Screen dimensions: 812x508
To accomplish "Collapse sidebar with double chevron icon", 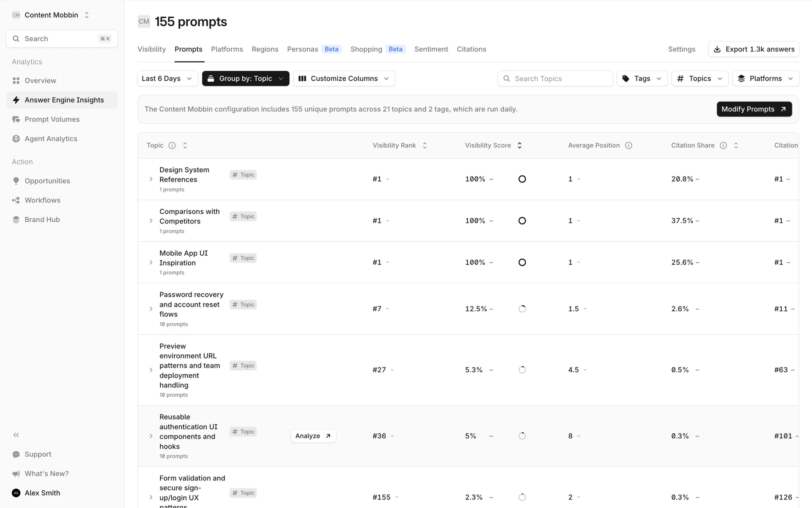I will tap(16, 435).
